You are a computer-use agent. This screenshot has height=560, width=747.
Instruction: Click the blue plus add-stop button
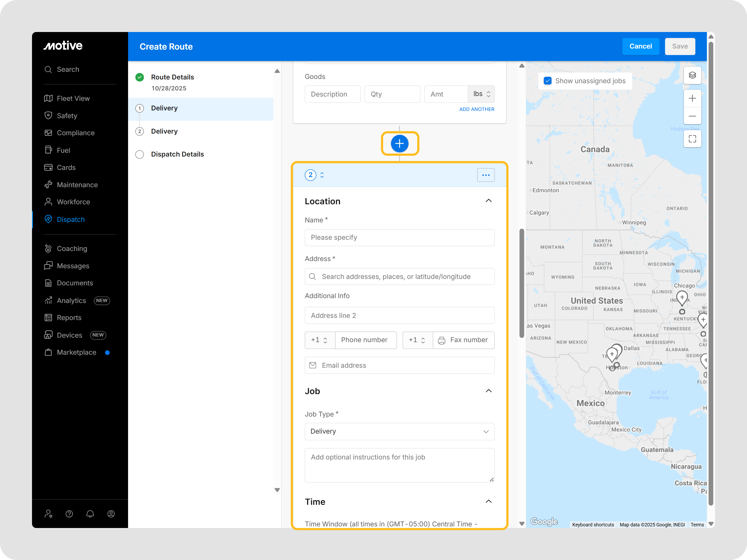[x=399, y=143]
